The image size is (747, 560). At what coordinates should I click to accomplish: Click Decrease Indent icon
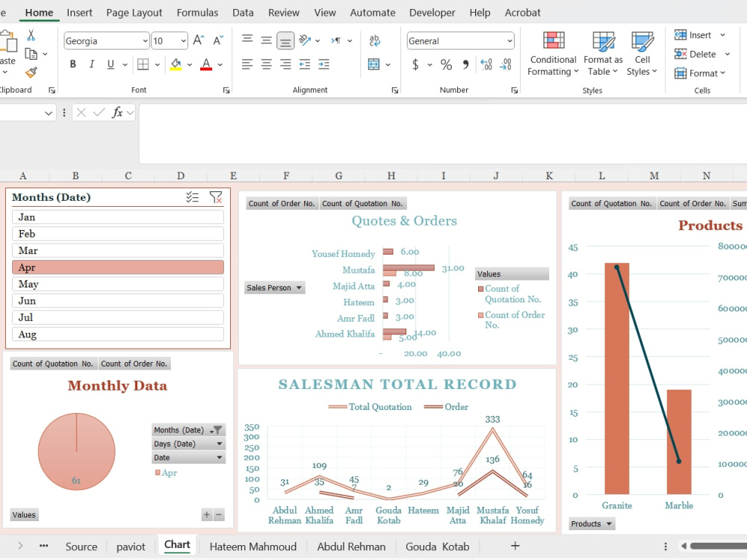[x=305, y=63]
